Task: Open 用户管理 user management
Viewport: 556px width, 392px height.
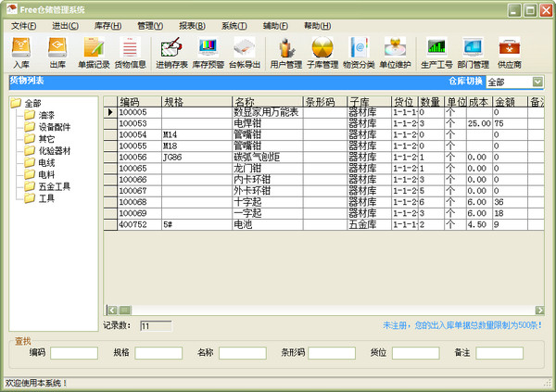Action: click(x=286, y=53)
